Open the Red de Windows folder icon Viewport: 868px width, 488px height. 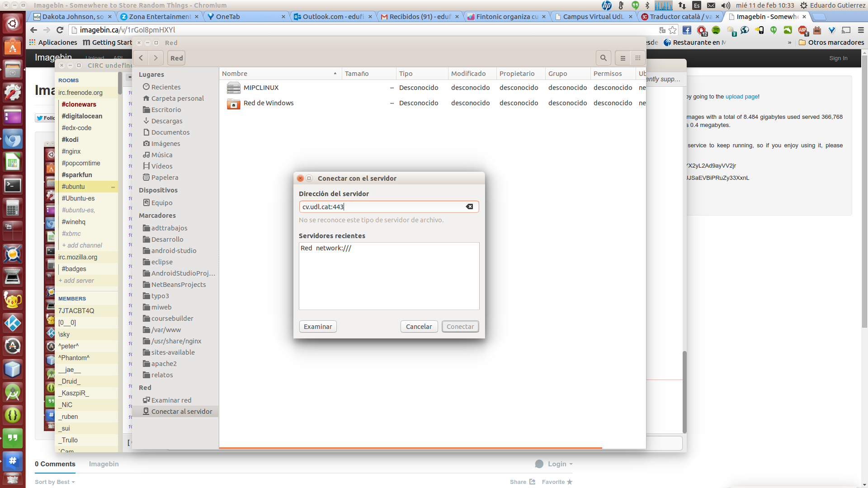[x=234, y=103]
